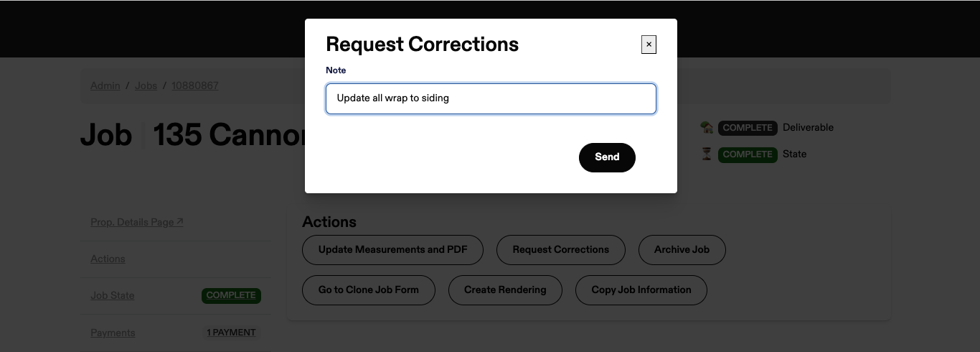Go to Jobs breadcrumb link

click(x=146, y=85)
